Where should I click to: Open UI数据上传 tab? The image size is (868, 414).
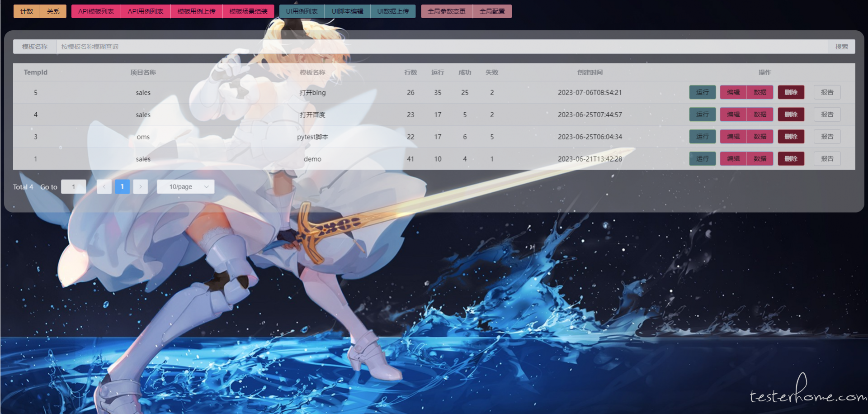coord(393,11)
